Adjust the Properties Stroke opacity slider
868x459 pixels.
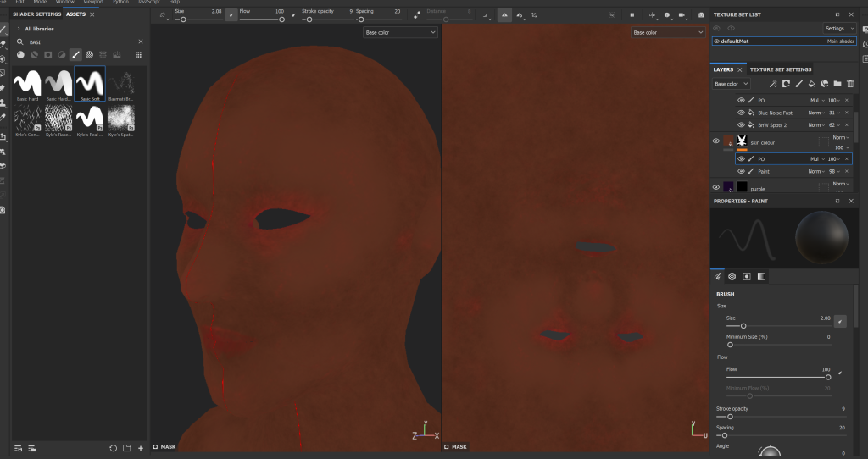(x=781, y=417)
